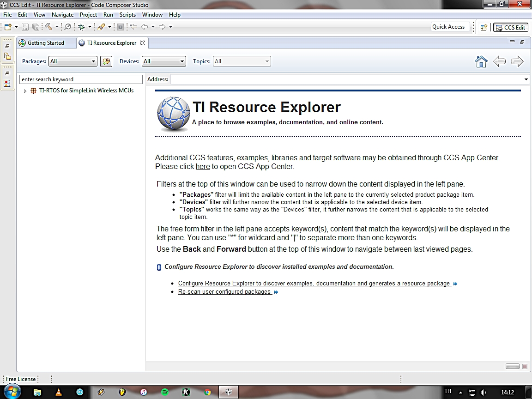
Task: Open the Window menu
Action: coord(152,15)
